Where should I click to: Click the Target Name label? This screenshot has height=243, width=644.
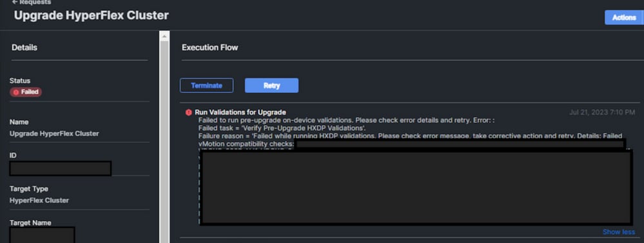30,223
